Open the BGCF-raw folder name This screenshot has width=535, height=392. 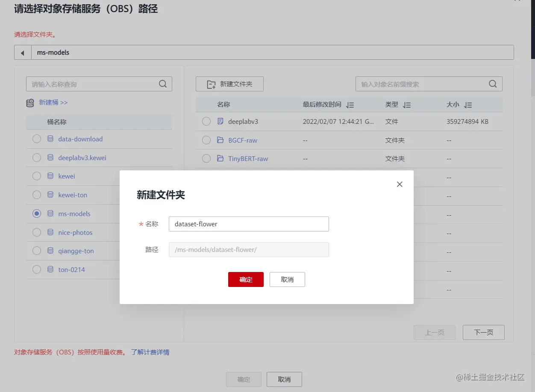click(x=243, y=140)
